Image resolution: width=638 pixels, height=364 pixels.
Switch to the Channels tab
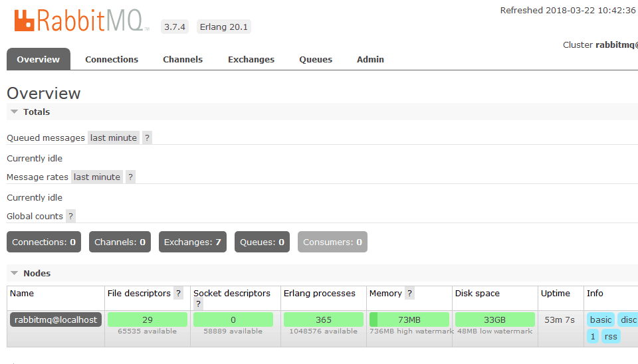pos(183,60)
